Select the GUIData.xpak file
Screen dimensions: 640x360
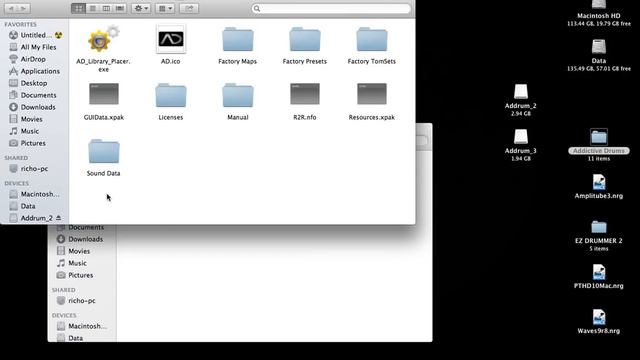coord(104,94)
